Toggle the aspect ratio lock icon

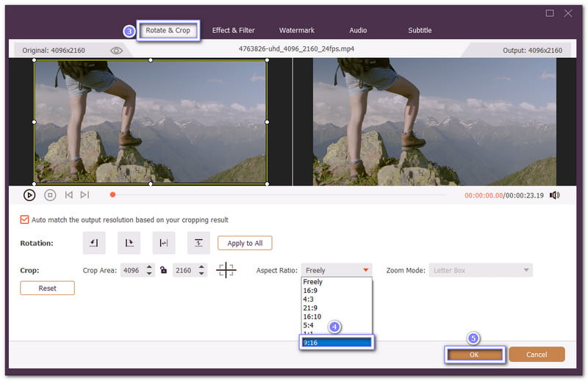point(164,271)
